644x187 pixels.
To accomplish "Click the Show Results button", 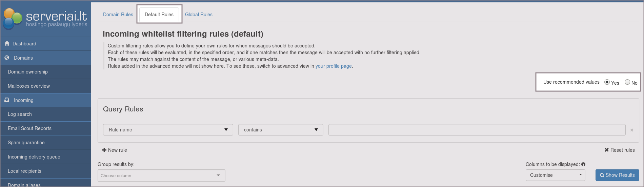I will point(617,175).
